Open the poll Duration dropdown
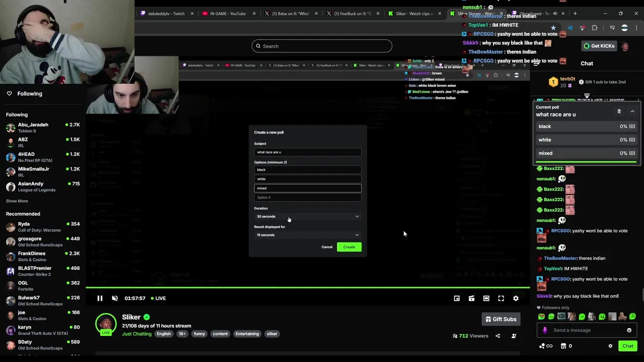 click(307, 216)
